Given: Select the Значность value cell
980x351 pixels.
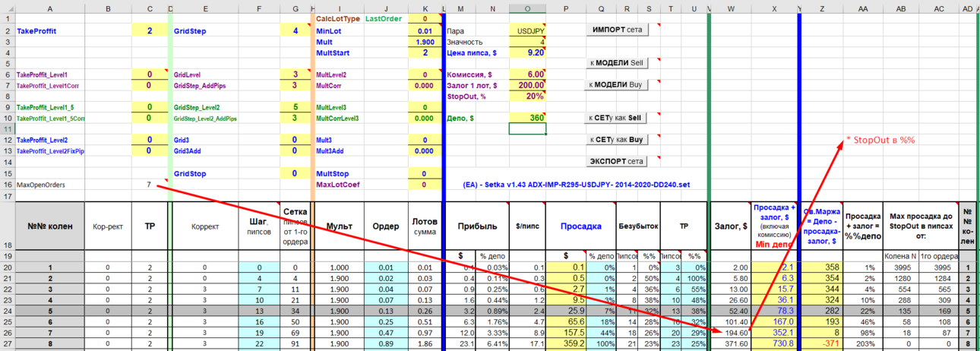Looking at the screenshot, I should click(527, 42).
